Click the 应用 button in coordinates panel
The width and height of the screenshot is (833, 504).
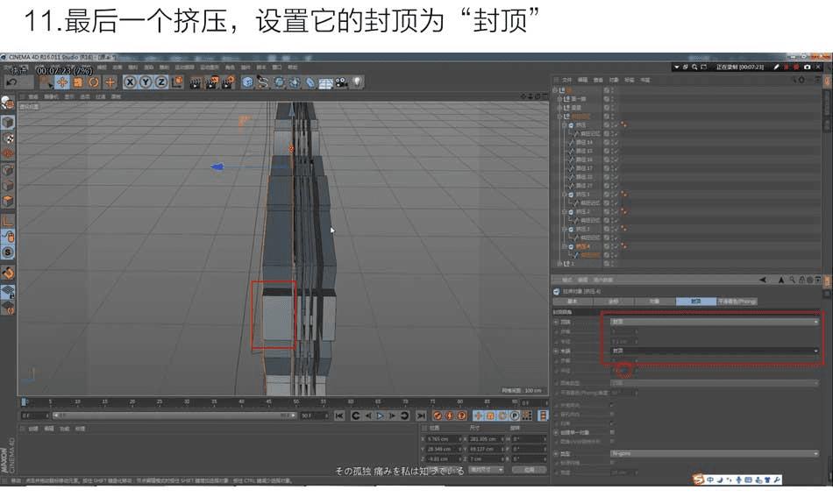click(529, 469)
